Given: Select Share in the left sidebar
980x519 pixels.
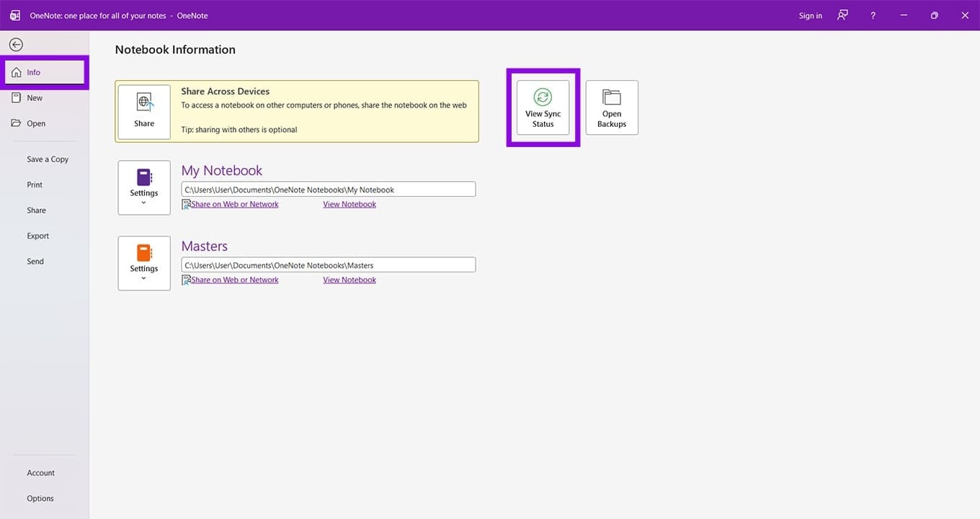Looking at the screenshot, I should tap(36, 210).
